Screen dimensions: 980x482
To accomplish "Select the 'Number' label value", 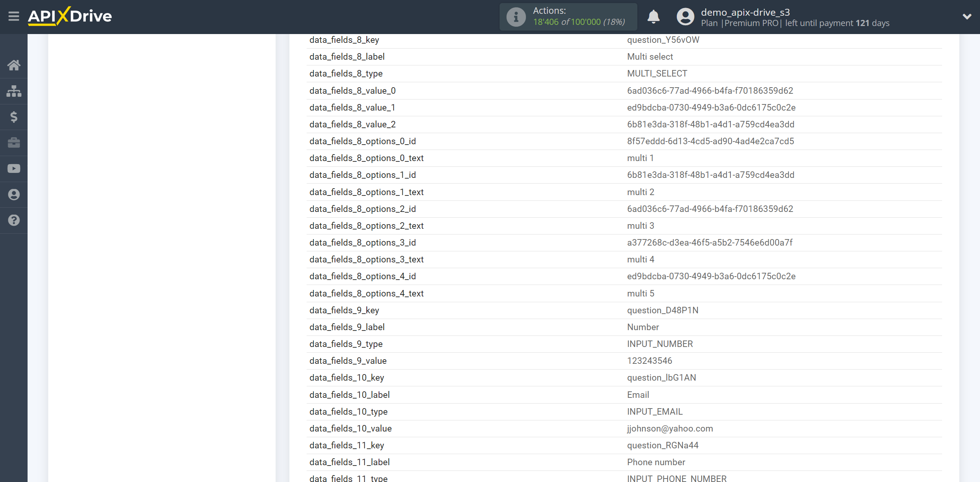I will 643,327.
